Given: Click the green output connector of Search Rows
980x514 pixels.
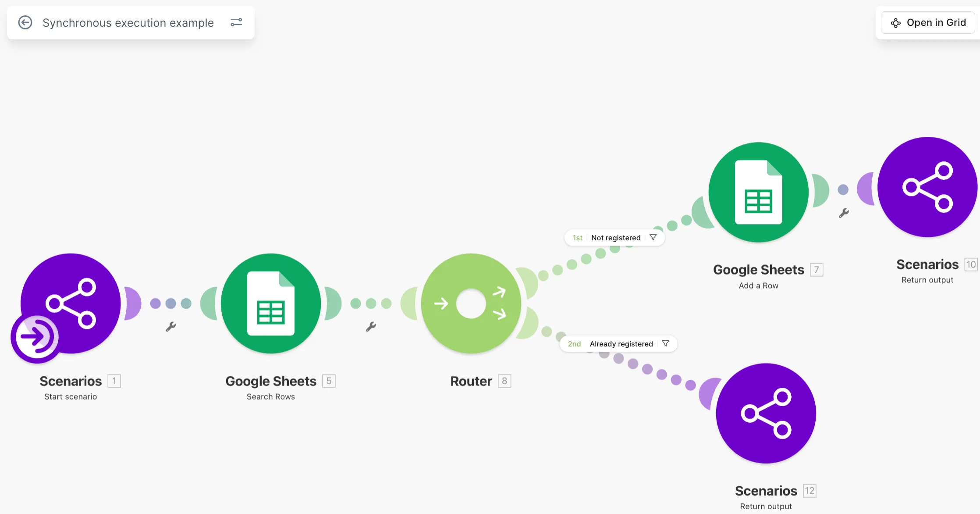Looking at the screenshot, I should coord(333,303).
